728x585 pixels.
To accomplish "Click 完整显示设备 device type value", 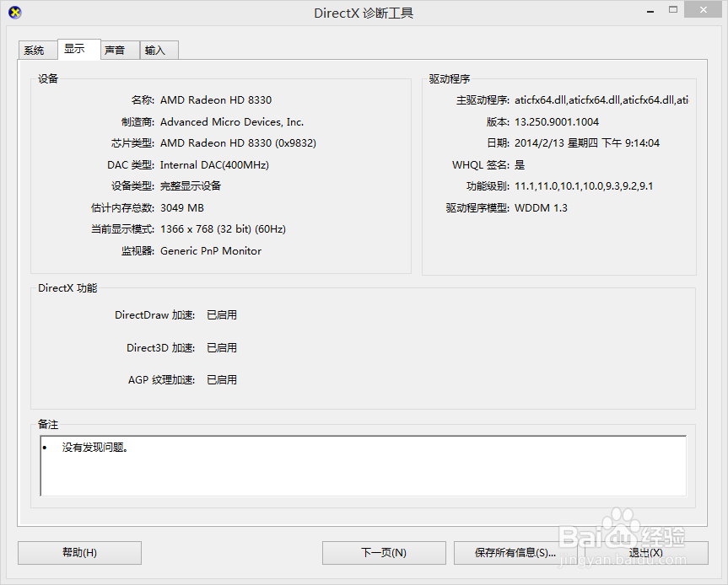I will [191, 186].
